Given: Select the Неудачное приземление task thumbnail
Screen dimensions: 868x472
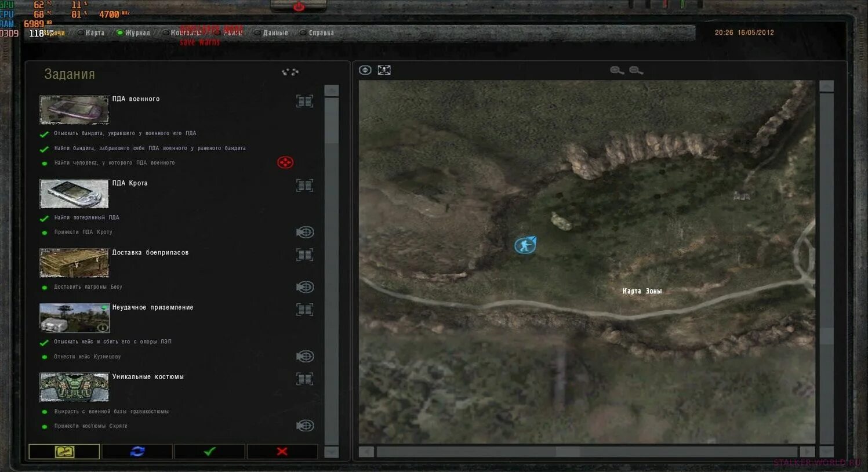Looking at the screenshot, I should pos(74,318).
